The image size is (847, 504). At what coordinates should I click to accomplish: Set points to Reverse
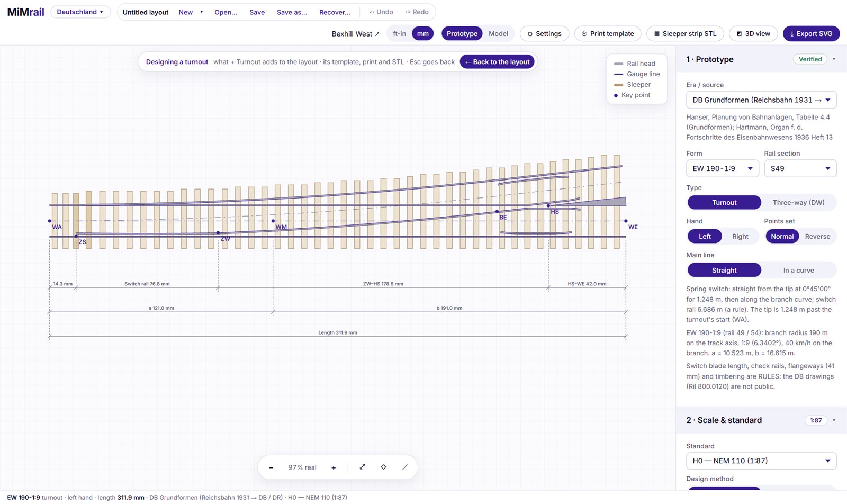click(x=817, y=236)
